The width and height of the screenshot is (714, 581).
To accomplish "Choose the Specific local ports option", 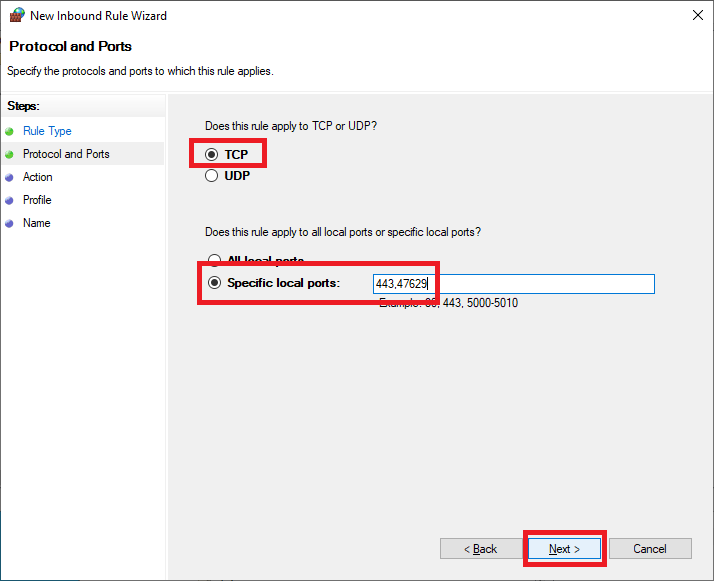I will [x=214, y=283].
